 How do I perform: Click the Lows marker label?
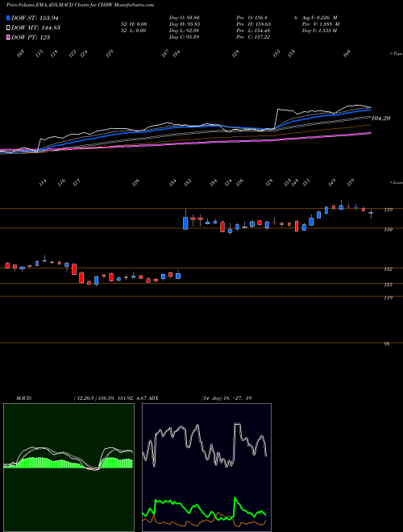[397, 182]
